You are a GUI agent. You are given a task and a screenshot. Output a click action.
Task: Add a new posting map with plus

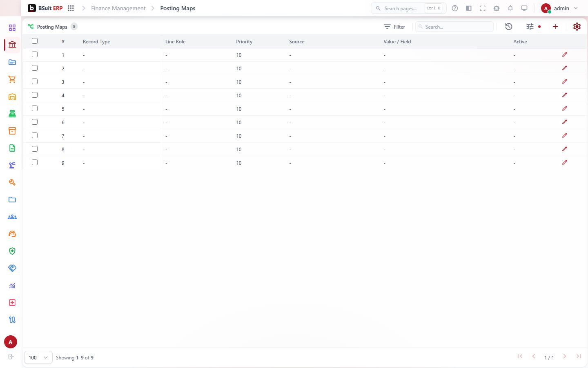(x=555, y=27)
